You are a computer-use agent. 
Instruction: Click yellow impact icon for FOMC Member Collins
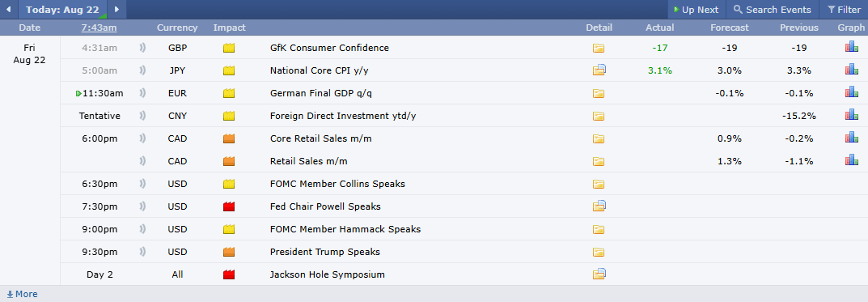(x=229, y=184)
